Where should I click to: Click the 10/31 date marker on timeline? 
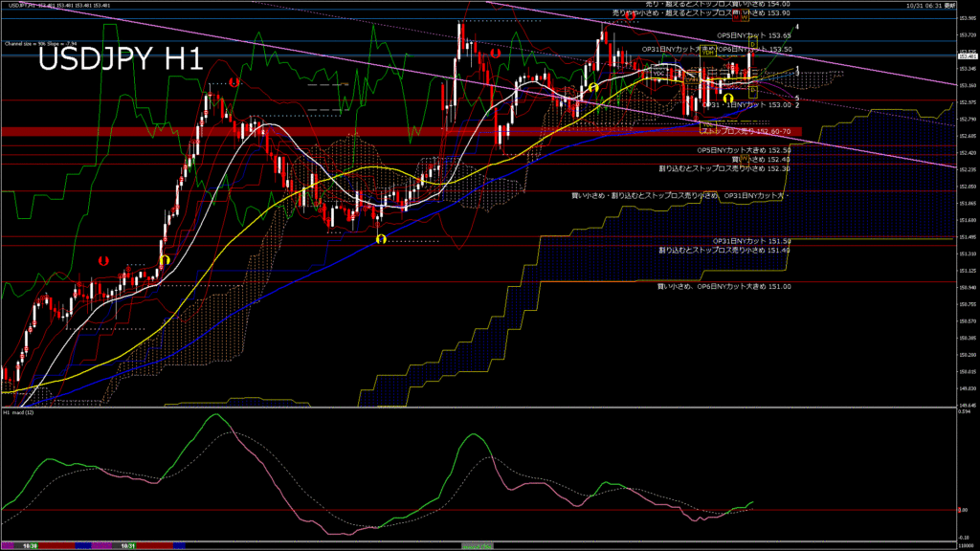127,546
